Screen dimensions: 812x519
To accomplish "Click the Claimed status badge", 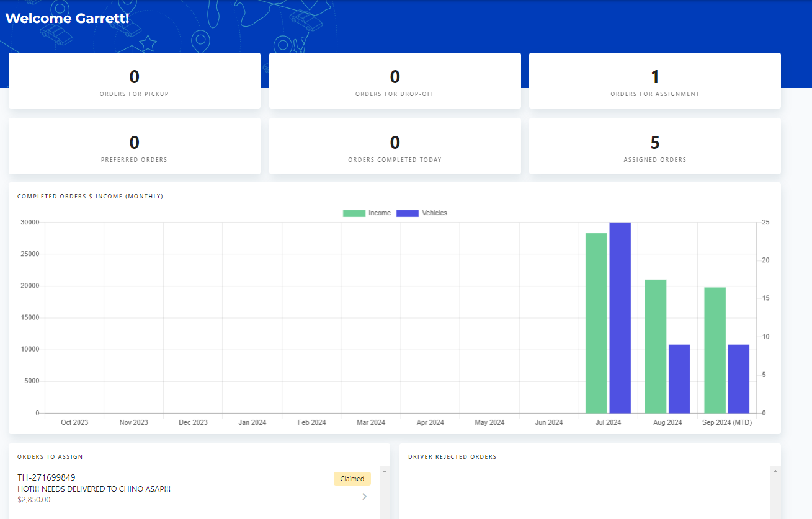I will tap(352, 479).
